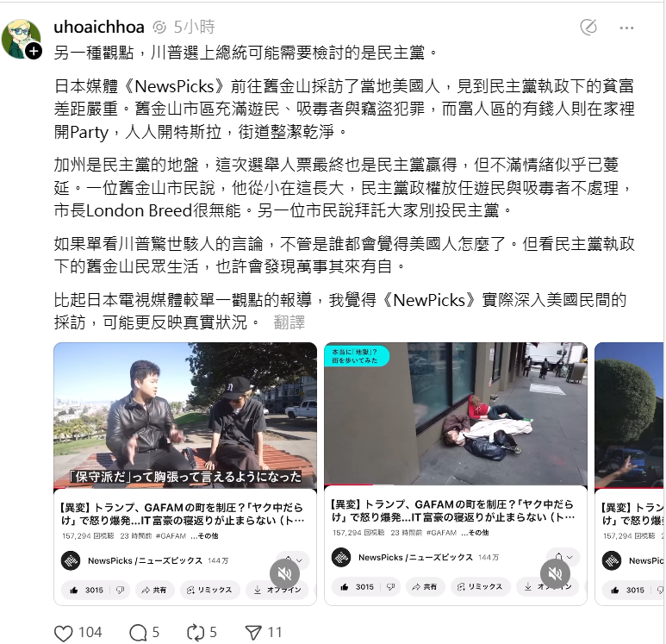Open the comment bubble icon with 5 replies
The height and width of the screenshot is (644, 666).
point(138,633)
